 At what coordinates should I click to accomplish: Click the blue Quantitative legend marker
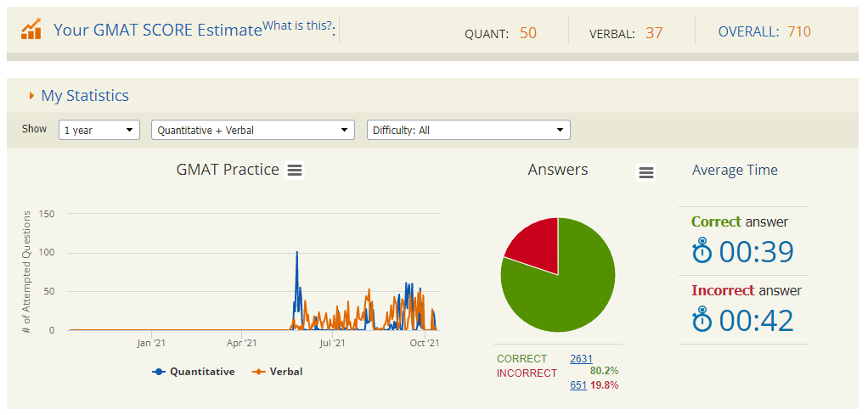pos(159,372)
